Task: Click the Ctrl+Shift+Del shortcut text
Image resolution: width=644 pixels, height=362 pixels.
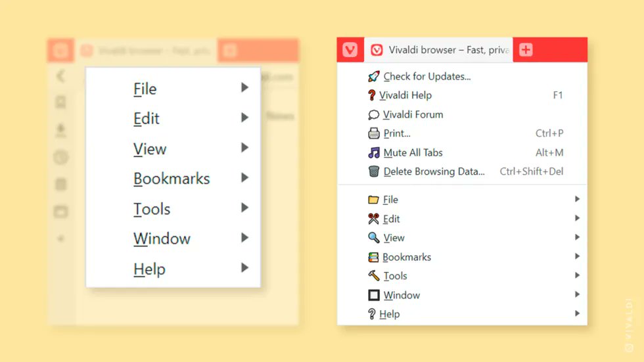Action: click(532, 171)
